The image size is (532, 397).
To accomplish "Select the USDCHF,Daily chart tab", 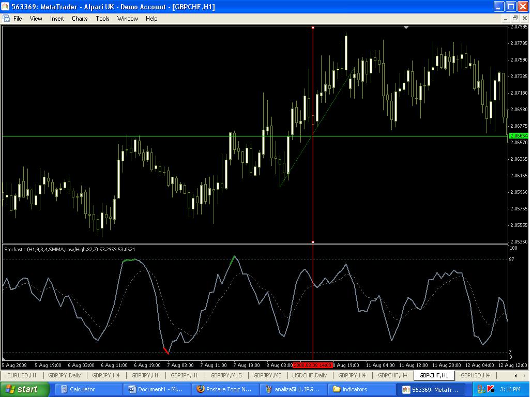I will click(309, 375).
